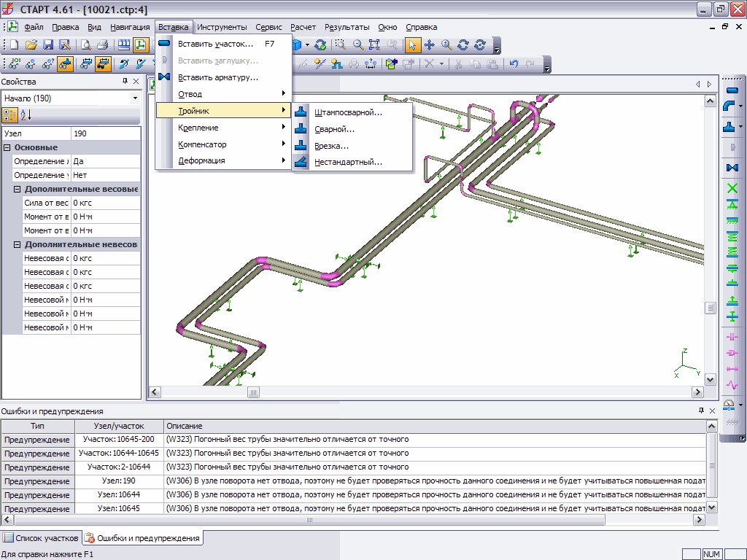Click the Узел value field 190

105,133
